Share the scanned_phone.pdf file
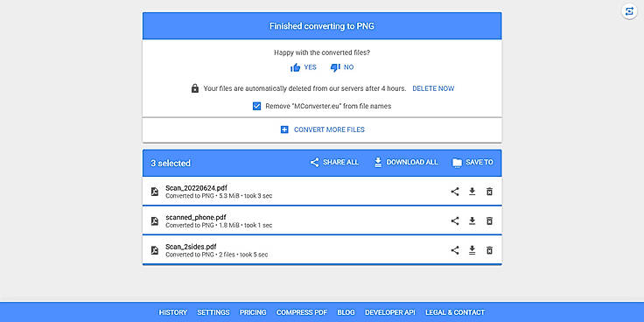 455,221
